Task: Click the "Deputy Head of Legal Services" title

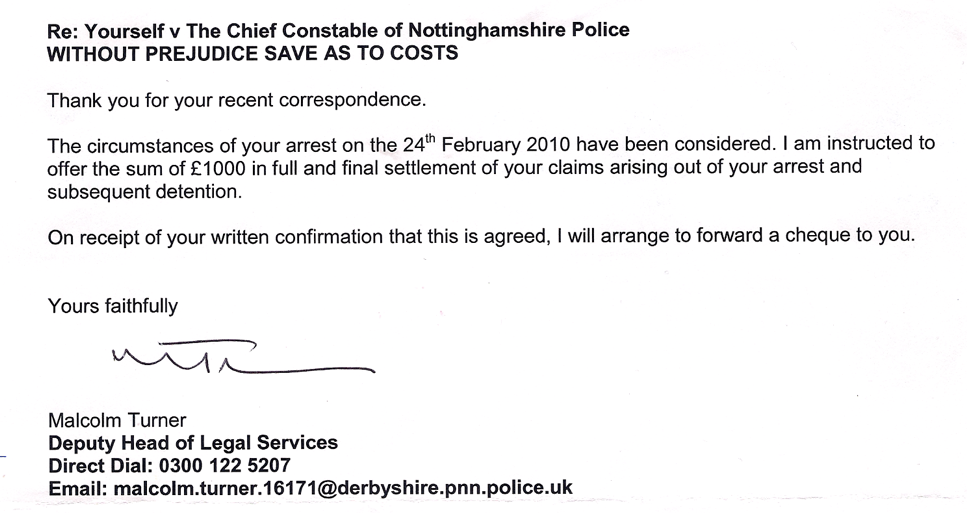Action: click(193, 442)
